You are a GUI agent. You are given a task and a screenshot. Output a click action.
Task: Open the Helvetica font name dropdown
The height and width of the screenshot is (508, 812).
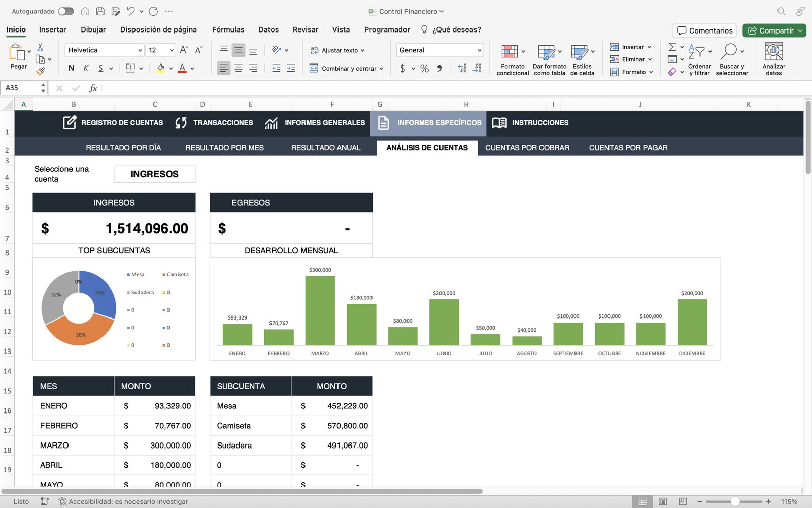[x=140, y=50]
